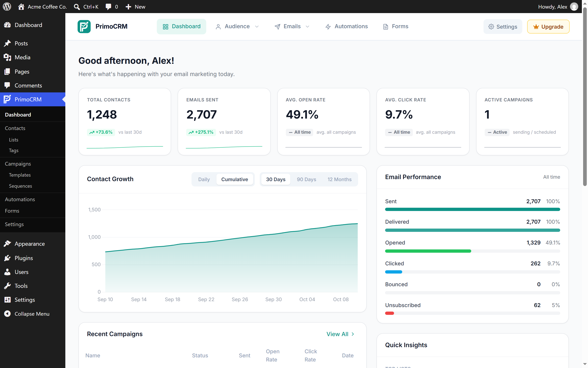The image size is (588, 368).
Task: Click the Opened progress bar
Action: [x=472, y=251]
